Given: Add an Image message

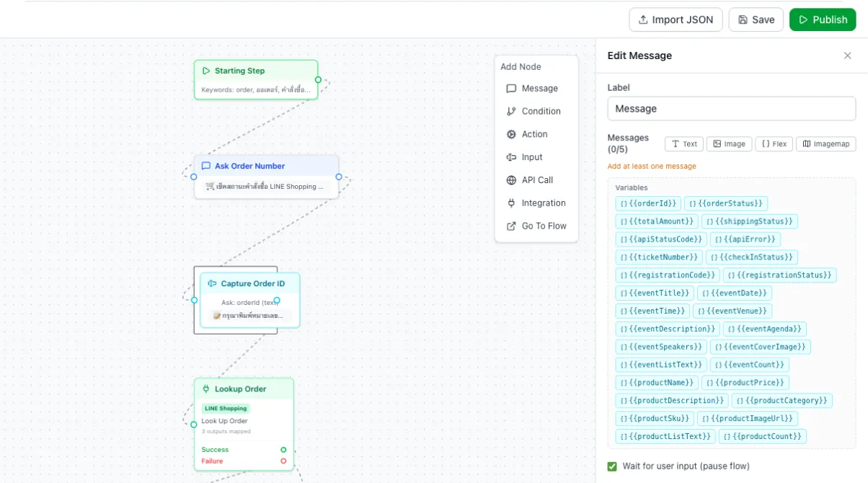Looking at the screenshot, I should pyautogui.click(x=730, y=144).
